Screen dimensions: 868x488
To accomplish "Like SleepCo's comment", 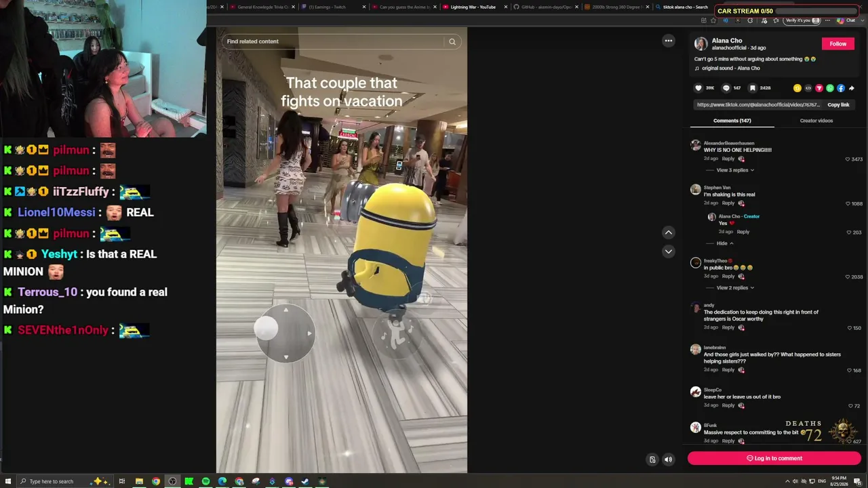I will pyautogui.click(x=851, y=406).
